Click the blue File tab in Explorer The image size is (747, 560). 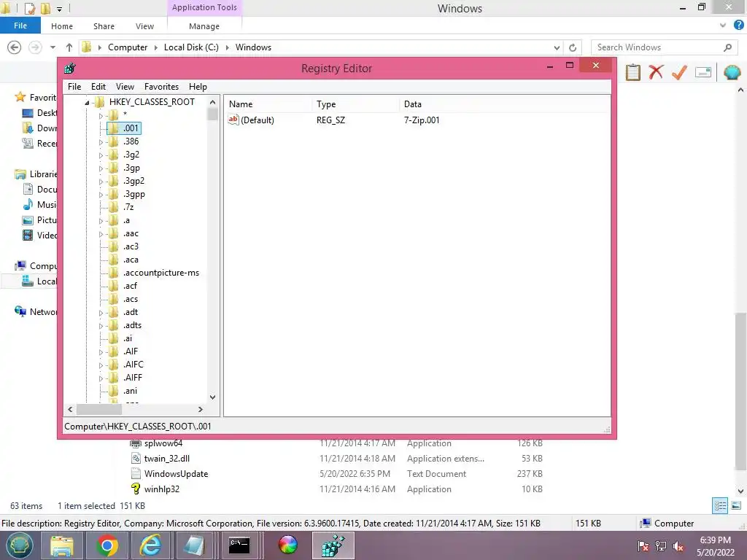coord(20,26)
